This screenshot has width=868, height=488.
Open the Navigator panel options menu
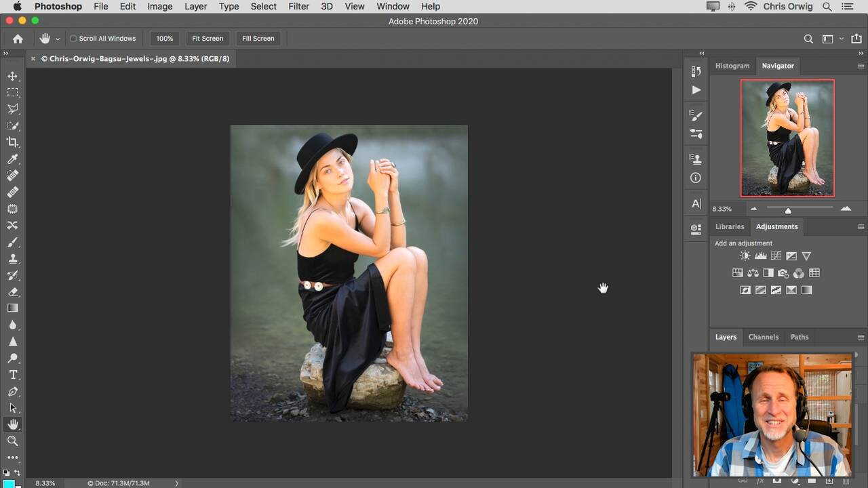pyautogui.click(x=861, y=66)
